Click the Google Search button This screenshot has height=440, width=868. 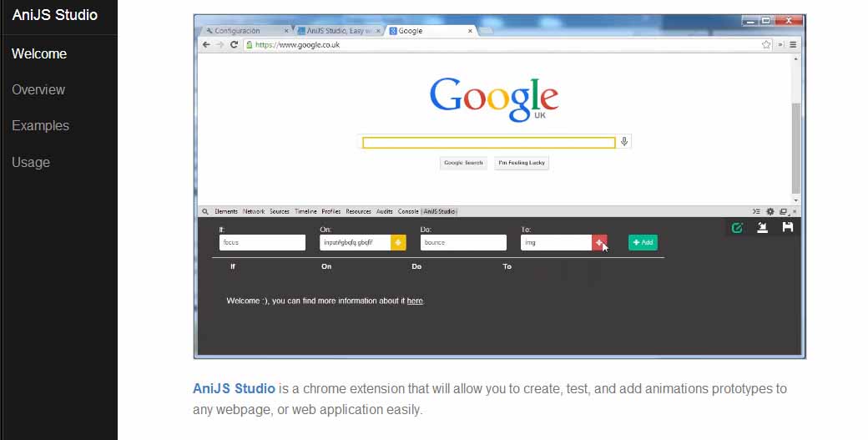coord(463,163)
